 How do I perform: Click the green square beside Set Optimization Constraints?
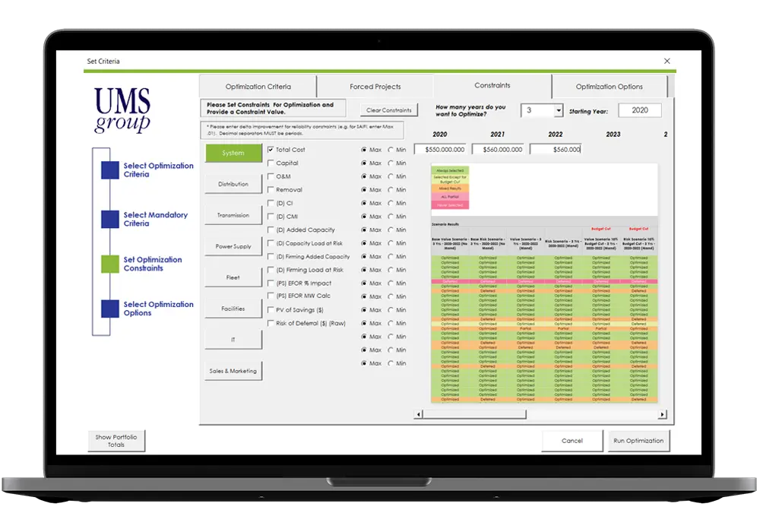coord(110,264)
